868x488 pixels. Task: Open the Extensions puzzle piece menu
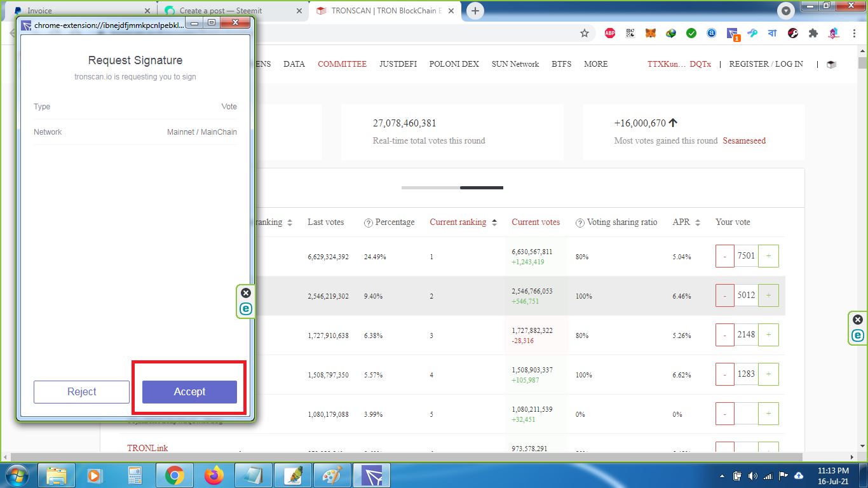813,33
